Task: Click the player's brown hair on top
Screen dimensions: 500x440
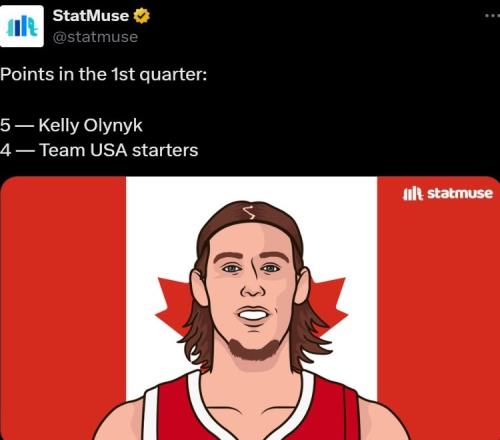Action: 250,217
